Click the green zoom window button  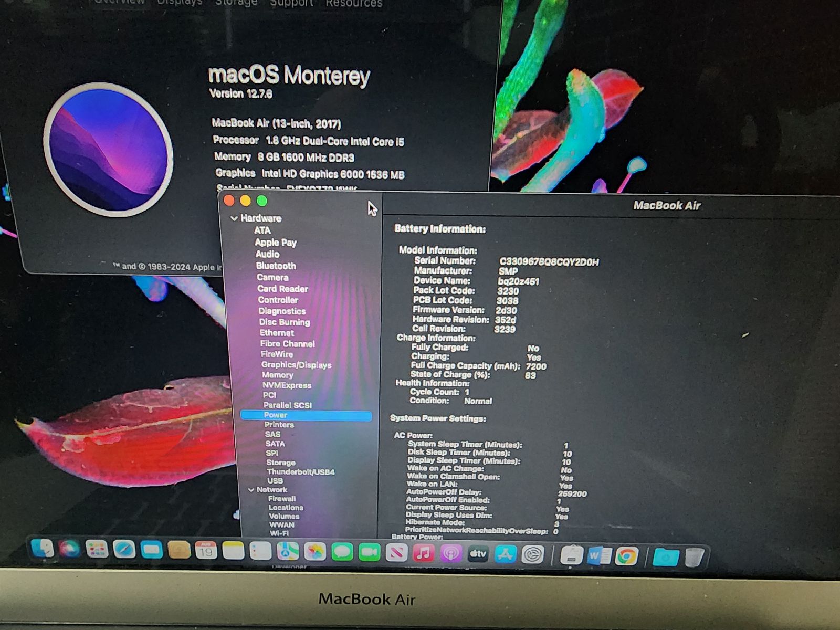[262, 201]
